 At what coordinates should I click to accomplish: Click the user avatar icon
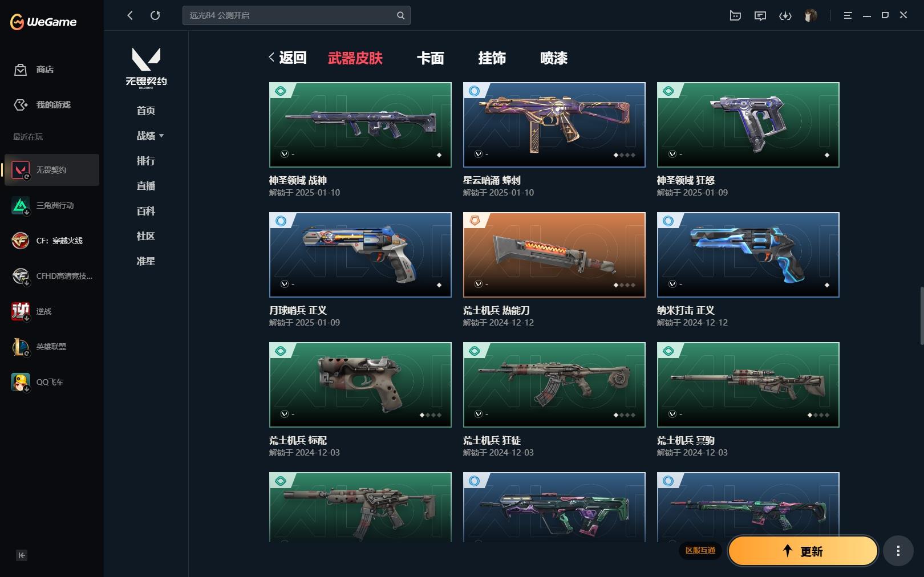[810, 15]
